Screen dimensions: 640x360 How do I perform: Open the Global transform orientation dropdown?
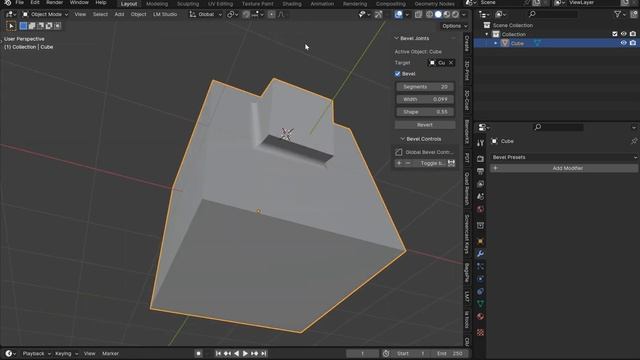(206, 14)
